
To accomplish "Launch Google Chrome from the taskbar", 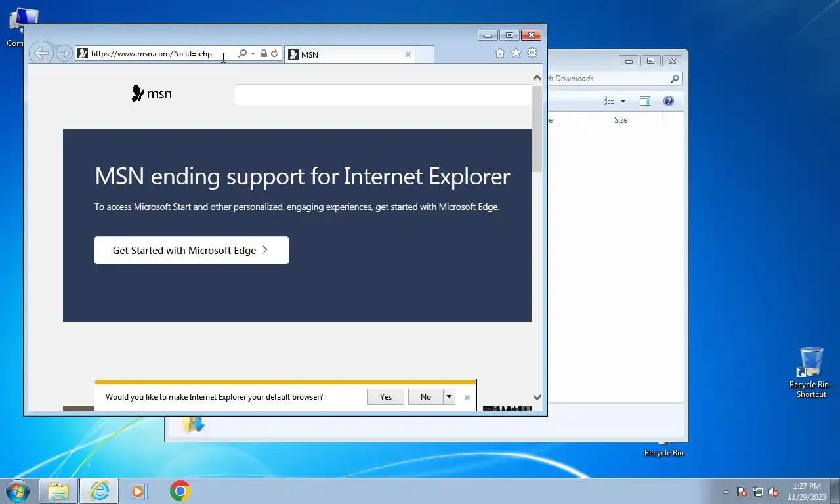I will tap(180, 491).
